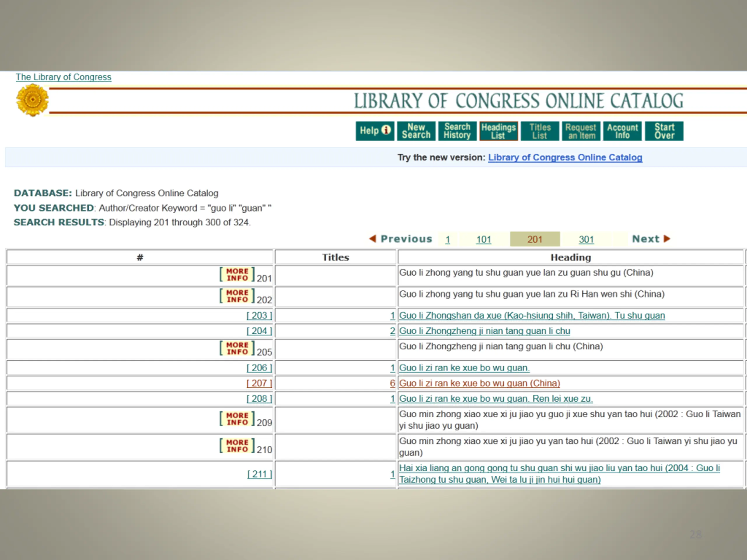Go to the Next results page

point(651,239)
